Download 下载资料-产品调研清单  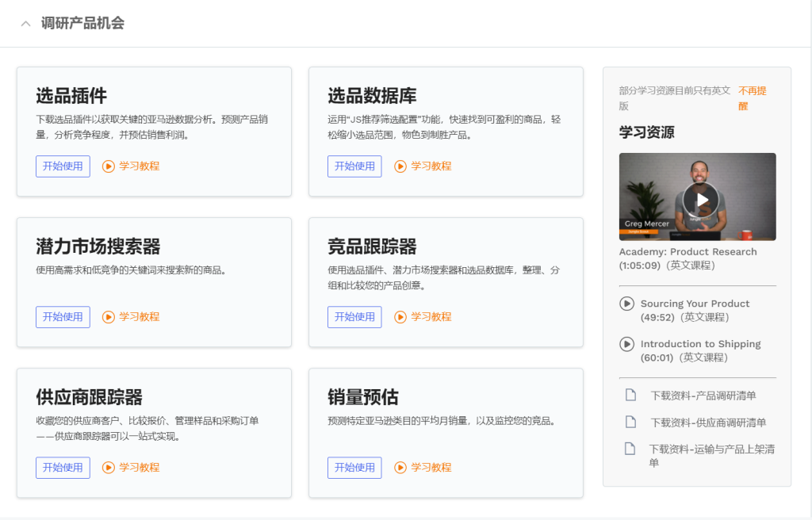tap(703, 396)
